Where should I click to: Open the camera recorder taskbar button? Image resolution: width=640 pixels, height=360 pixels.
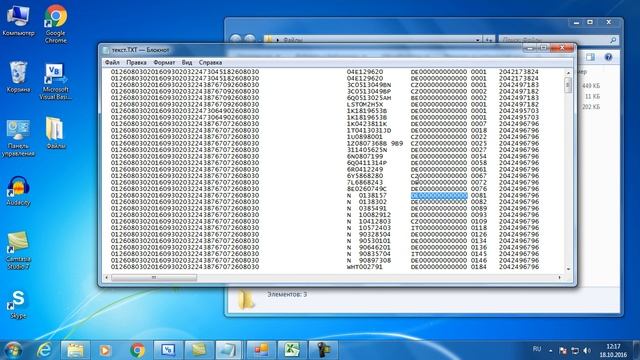click(x=323, y=350)
